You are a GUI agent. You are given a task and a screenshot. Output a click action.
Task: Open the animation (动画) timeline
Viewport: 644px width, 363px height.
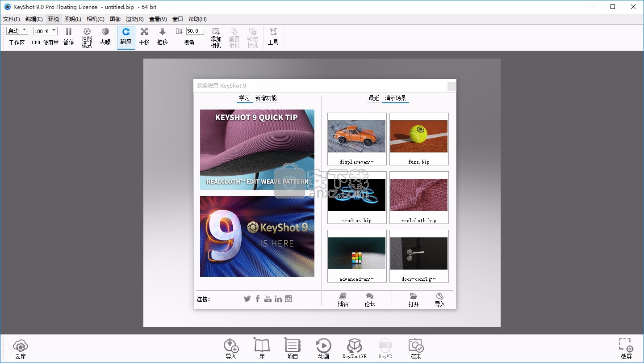tap(323, 349)
